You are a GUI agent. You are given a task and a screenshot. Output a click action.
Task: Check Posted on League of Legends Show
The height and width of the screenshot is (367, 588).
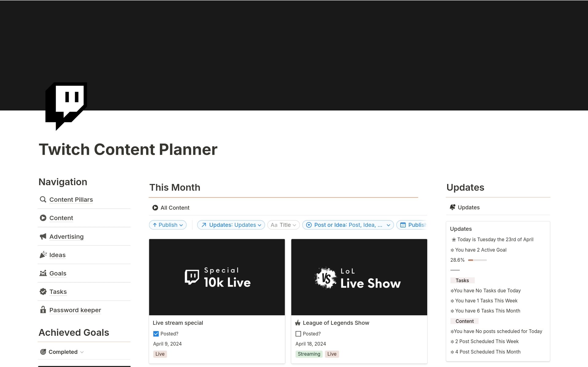(298, 334)
